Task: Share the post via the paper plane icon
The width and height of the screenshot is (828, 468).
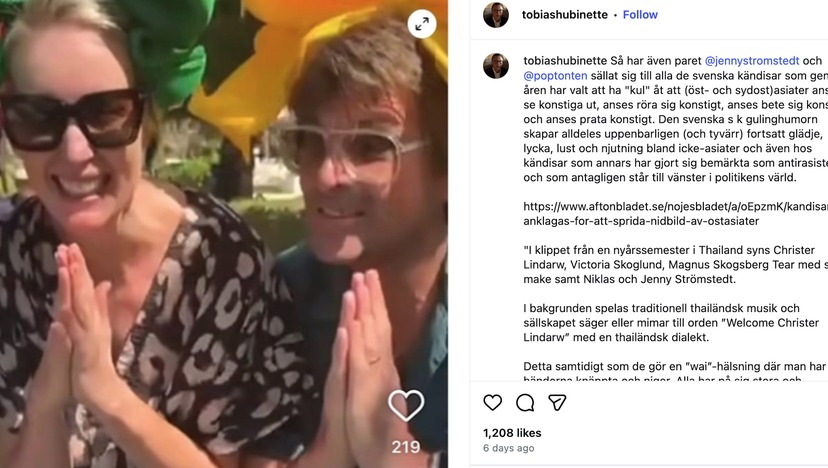Action: click(x=557, y=403)
